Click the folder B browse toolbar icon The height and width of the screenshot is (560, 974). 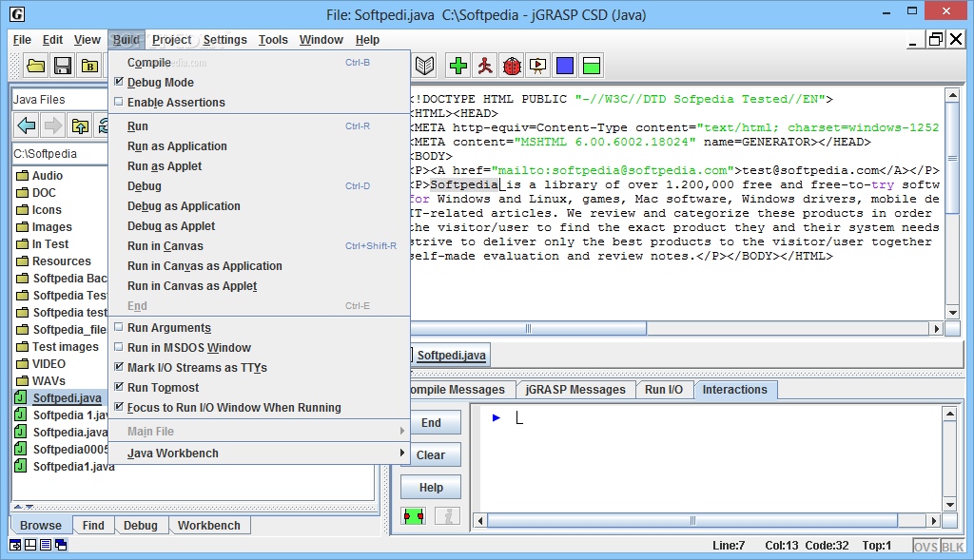click(89, 66)
